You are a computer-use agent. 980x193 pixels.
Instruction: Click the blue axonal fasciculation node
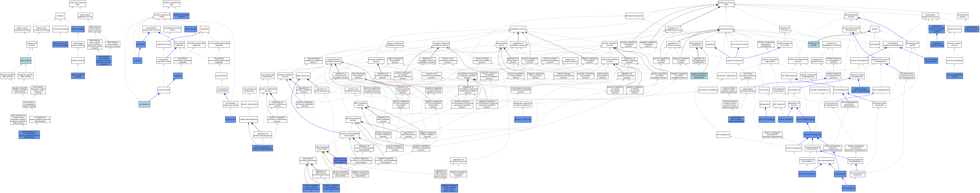click(x=807, y=174)
